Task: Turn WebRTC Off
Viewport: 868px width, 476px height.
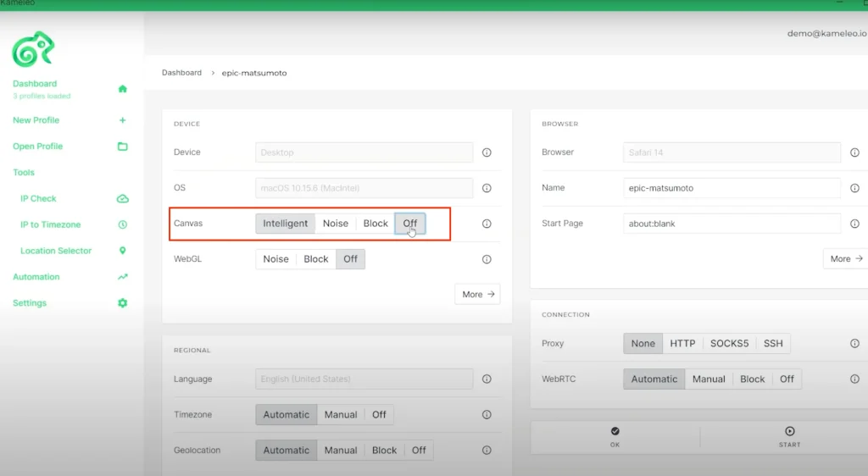Action: tap(787, 379)
